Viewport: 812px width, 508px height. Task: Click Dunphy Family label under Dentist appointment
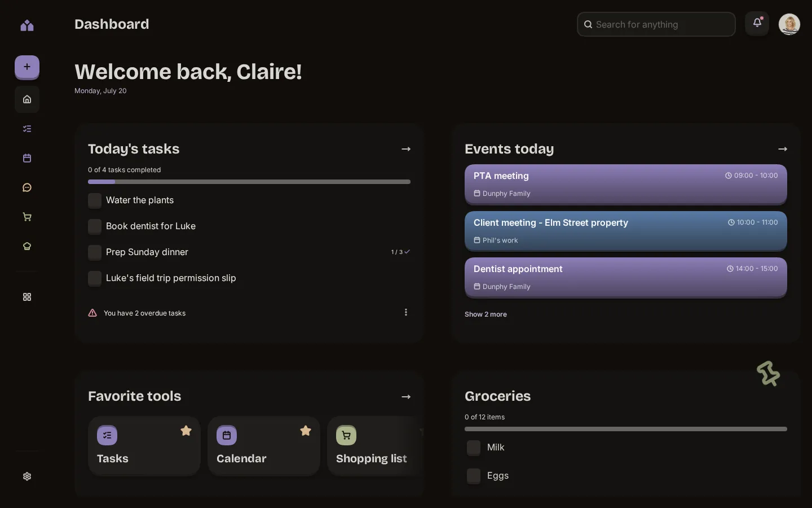point(502,287)
